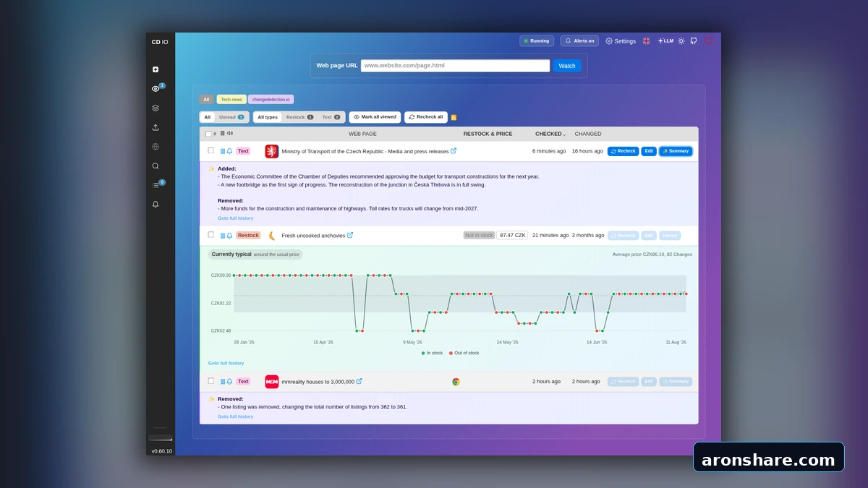Edit the Ministry of Transport watch
The image size is (868, 488).
pyautogui.click(x=649, y=151)
